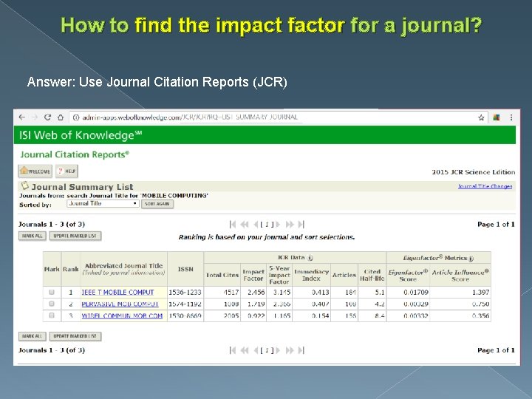The height and width of the screenshot is (399, 532).
Task: Click the ISSN column header
Action: tap(185, 269)
